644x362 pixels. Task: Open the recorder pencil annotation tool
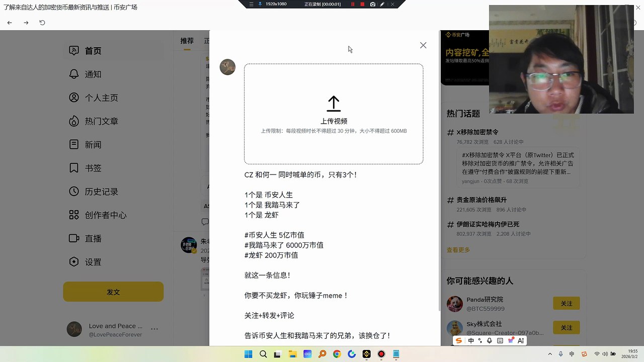click(x=382, y=4)
